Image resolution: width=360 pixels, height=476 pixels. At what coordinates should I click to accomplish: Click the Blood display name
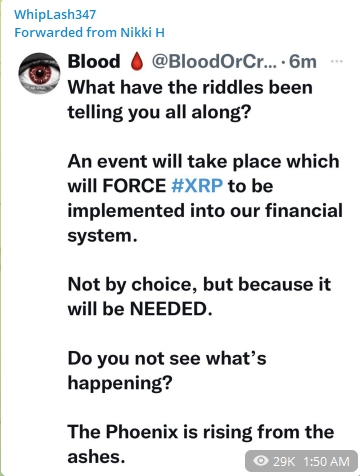(x=94, y=61)
